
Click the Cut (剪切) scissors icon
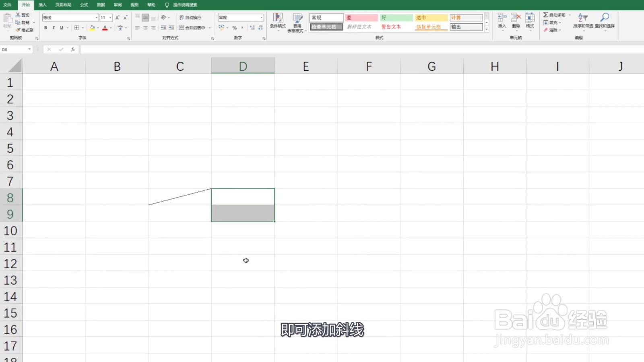point(18,15)
